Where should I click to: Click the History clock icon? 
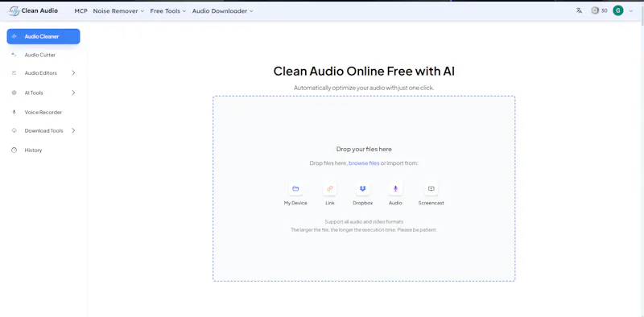point(14,150)
